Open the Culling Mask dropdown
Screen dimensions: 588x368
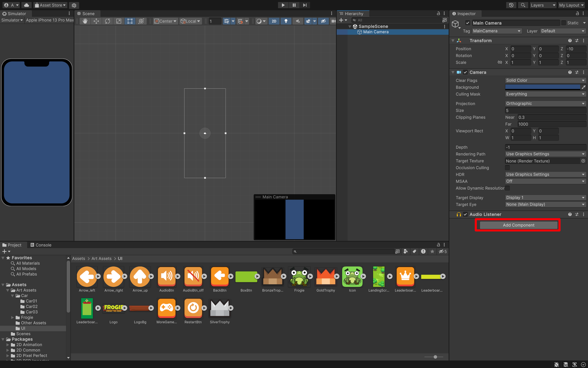click(545, 94)
